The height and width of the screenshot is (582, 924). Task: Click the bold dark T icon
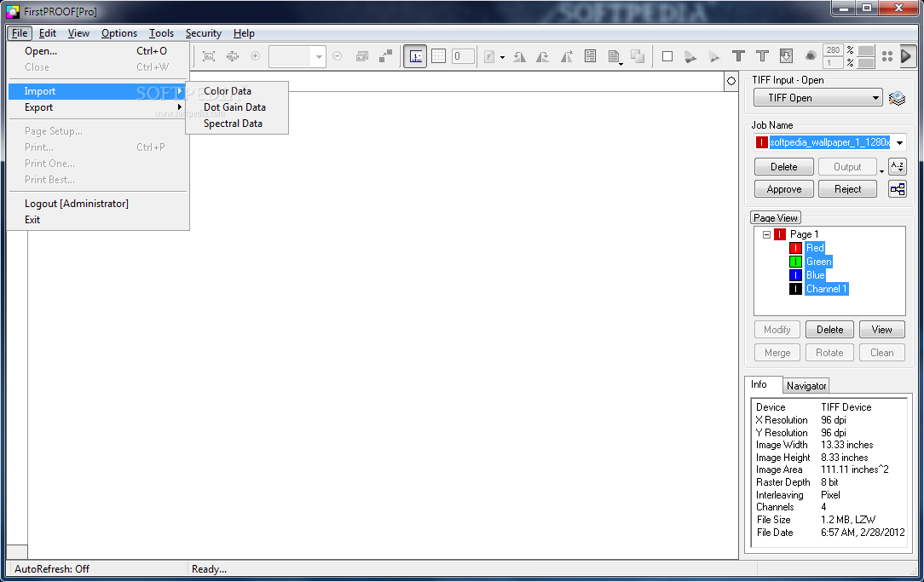(x=738, y=56)
